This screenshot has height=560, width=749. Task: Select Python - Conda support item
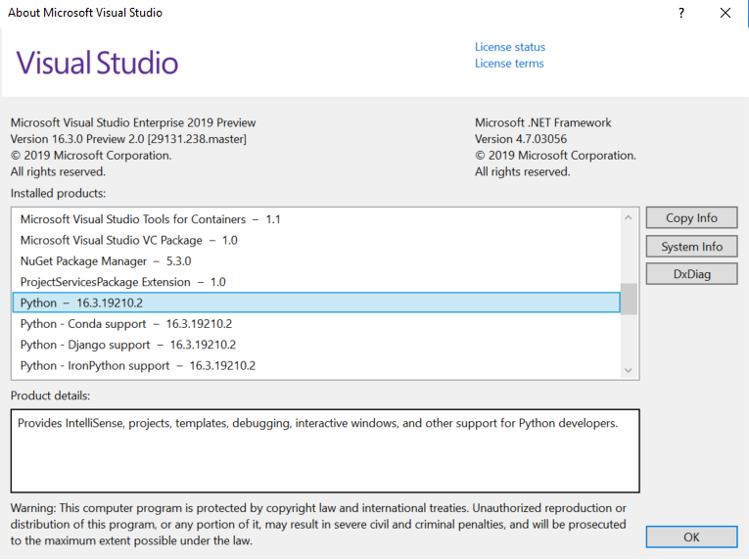(316, 324)
